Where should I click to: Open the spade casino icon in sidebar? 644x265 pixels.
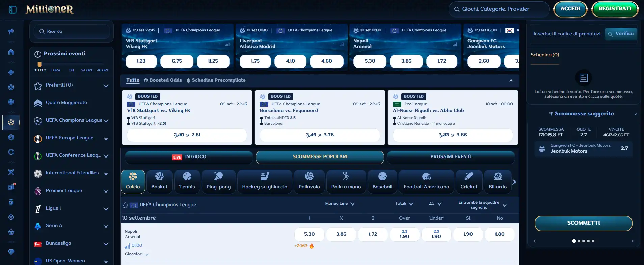[x=11, y=72]
